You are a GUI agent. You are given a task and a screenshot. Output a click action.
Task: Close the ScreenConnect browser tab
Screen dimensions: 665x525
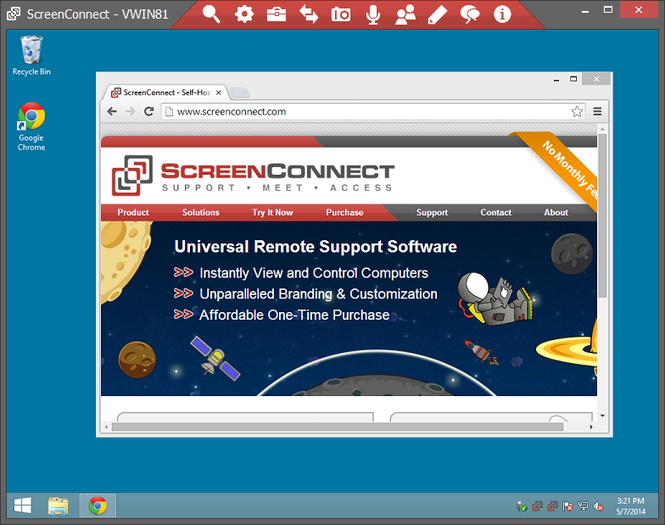coord(218,92)
